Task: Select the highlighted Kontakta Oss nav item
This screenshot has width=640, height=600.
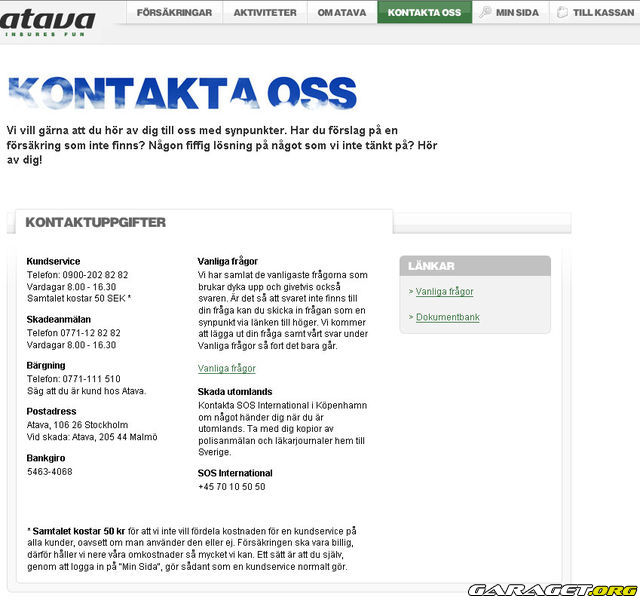Action: click(424, 12)
